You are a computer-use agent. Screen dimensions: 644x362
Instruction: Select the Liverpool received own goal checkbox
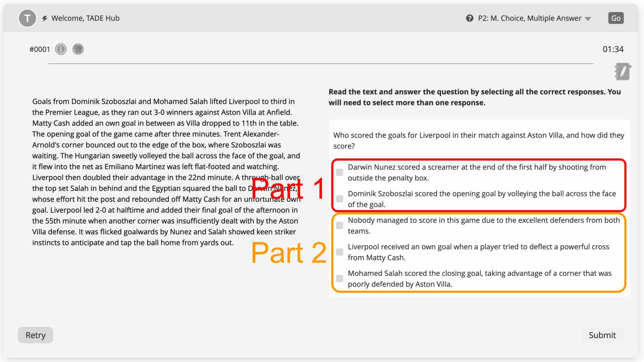point(340,252)
